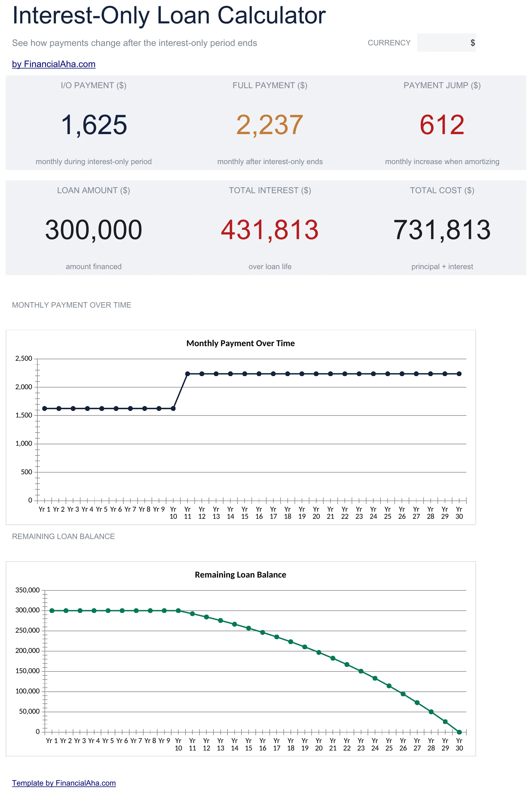
Task: Open the 'by FinancialAha.com' link
Action: (54, 64)
